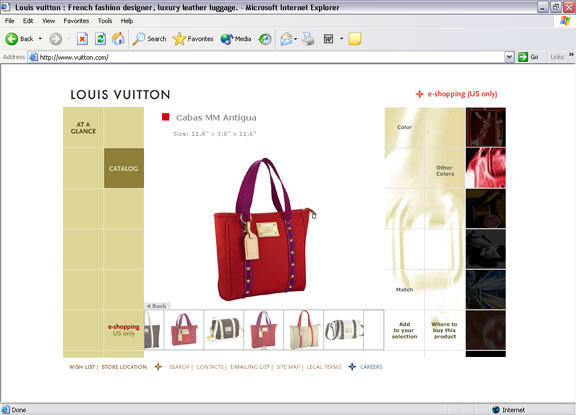Click the Mail envelope icon
Image resolution: width=576 pixels, height=415 pixels.
pos(286,39)
